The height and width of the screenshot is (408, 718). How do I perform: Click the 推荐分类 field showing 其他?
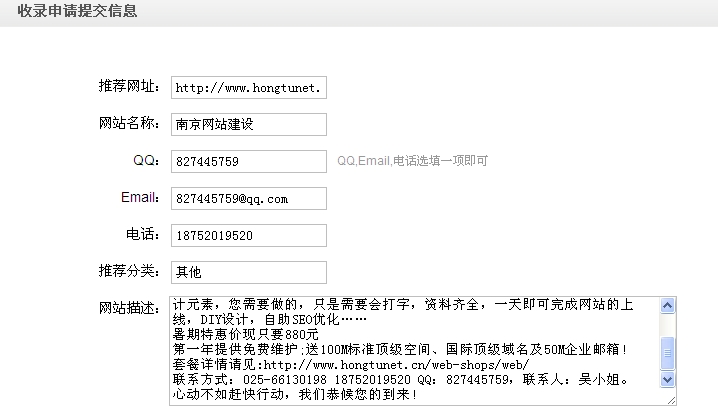tap(249, 272)
